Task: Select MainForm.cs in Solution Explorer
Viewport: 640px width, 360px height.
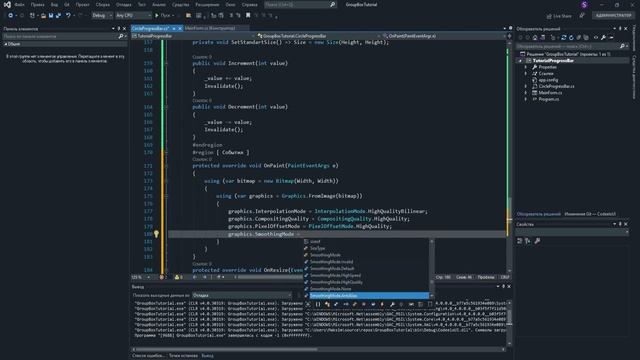Action: point(550,93)
